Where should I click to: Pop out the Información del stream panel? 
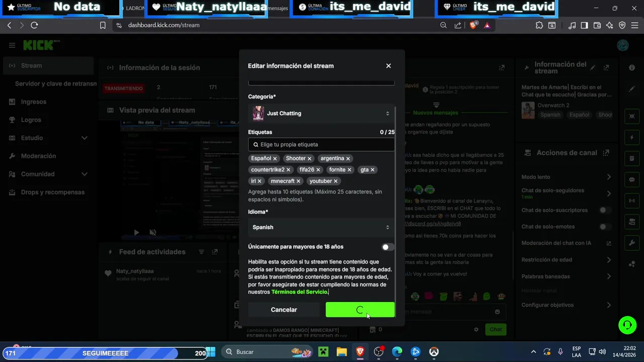606,68
